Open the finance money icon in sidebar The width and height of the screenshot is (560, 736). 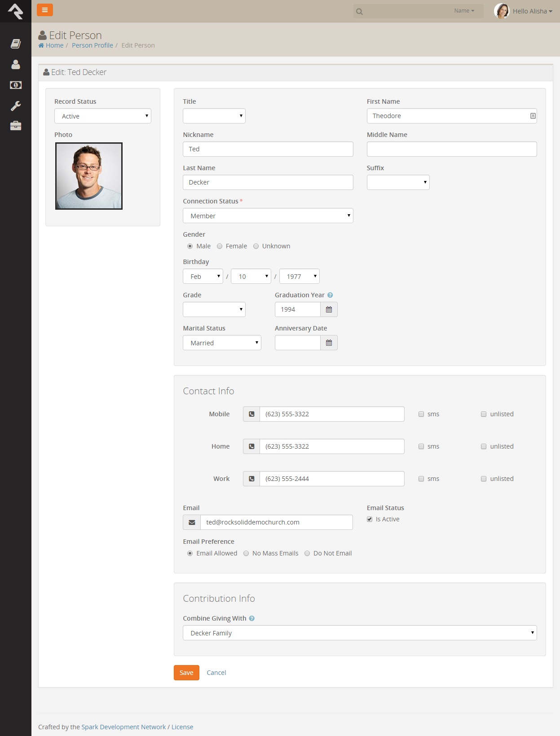pyautogui.click(x=16, y=85)
